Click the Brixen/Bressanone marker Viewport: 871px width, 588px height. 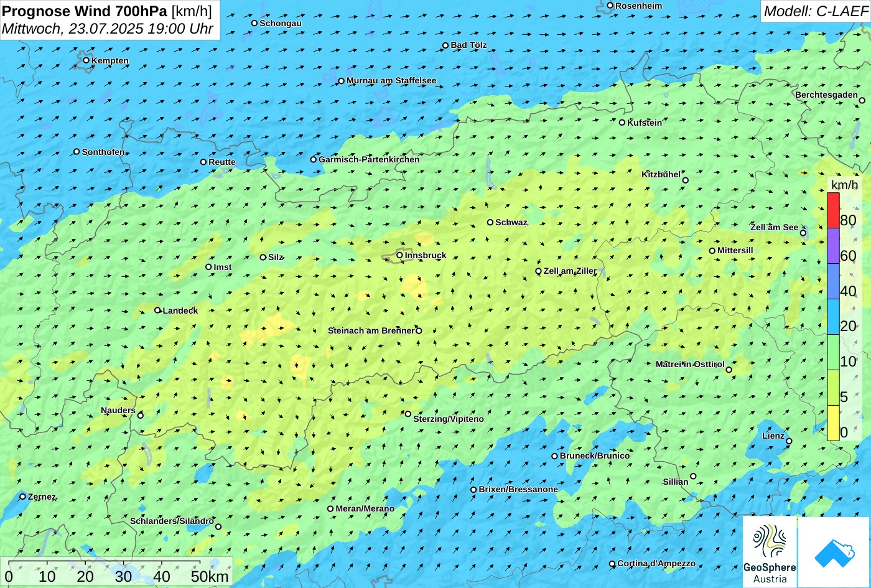(473, 490)
